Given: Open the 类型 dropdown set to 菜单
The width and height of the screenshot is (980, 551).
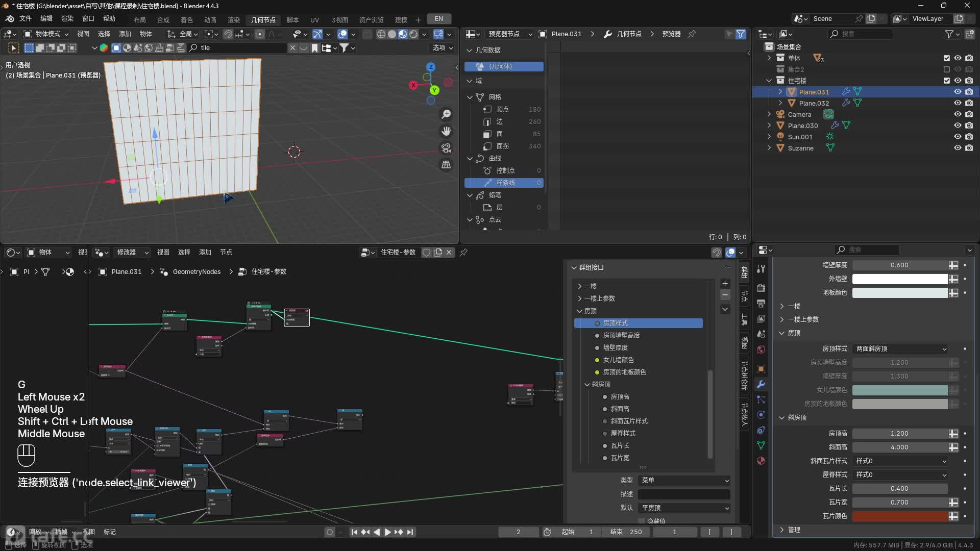Looking at the screenshot, I should (684, 481).
